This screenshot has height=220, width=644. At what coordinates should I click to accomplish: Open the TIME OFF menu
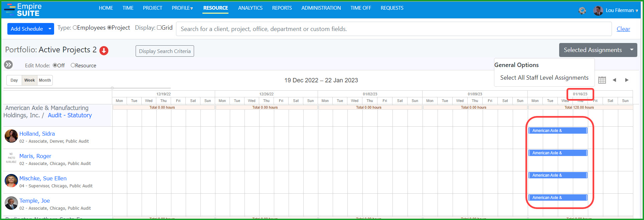361,8
